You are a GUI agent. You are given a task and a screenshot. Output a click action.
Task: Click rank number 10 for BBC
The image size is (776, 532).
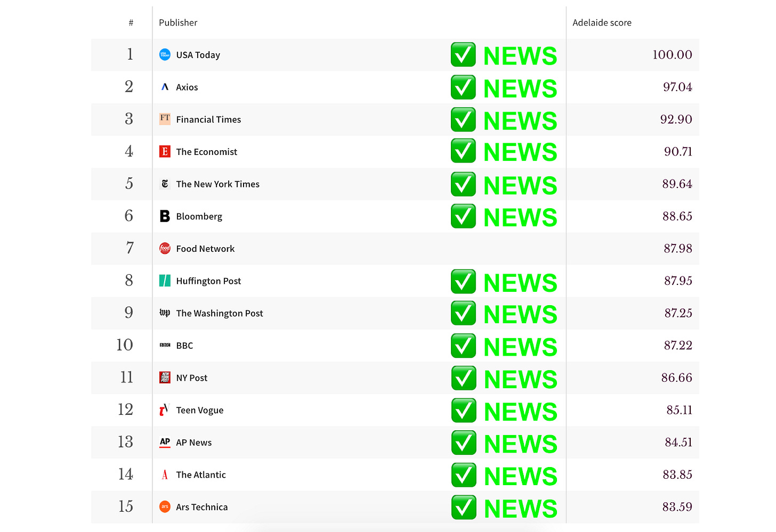(125, 345)
